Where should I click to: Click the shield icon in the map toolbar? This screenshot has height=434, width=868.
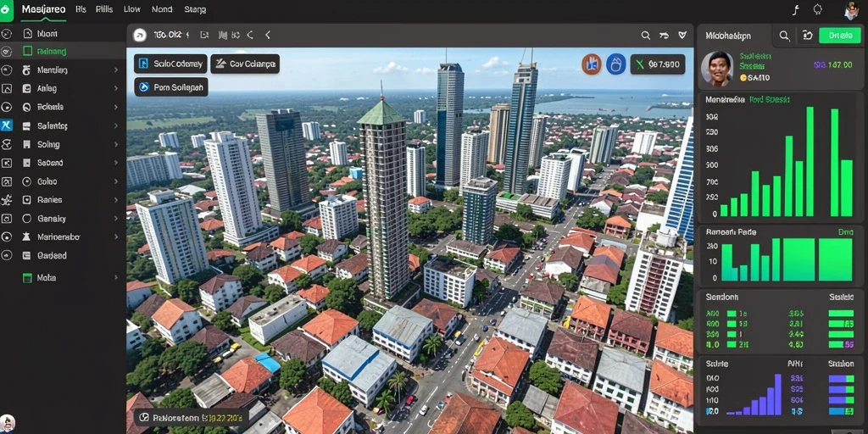coord(682,36)
